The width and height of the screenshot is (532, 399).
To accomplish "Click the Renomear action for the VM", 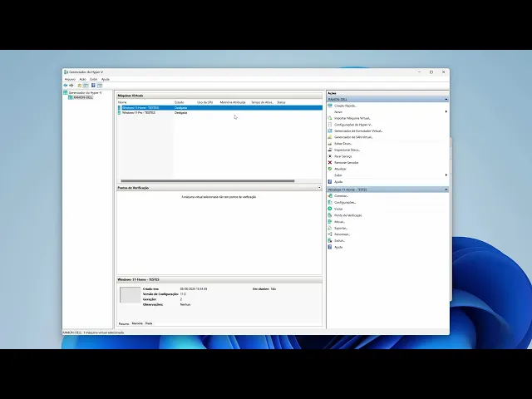I will [342, 234].
